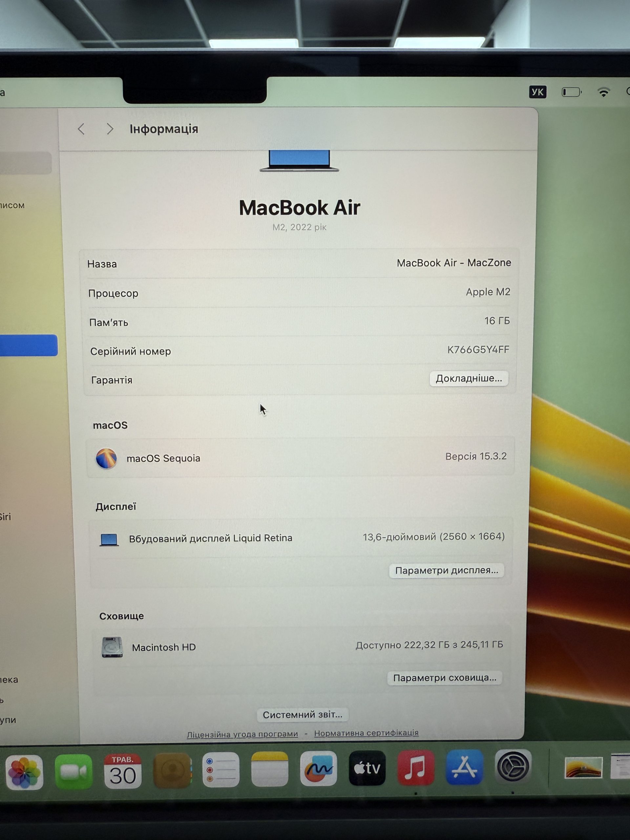Viewport: 630px width, 840px height.
Task: Click the macOS Sequoia label
Action: tap(163, 458)
